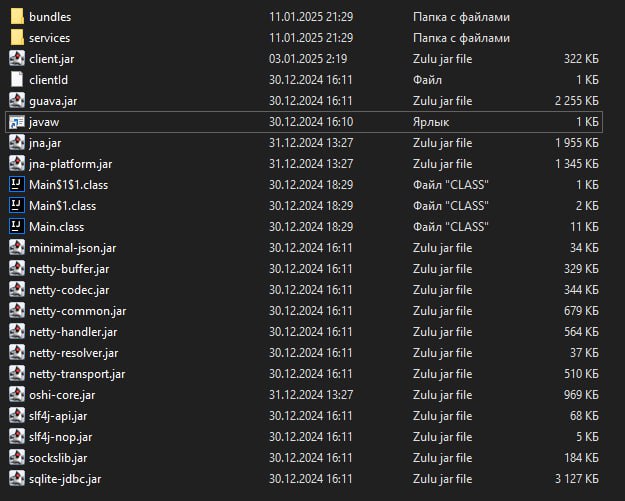
Task: Click the sqlite-jdbc.jar file icon
Action: pos(16,479)
